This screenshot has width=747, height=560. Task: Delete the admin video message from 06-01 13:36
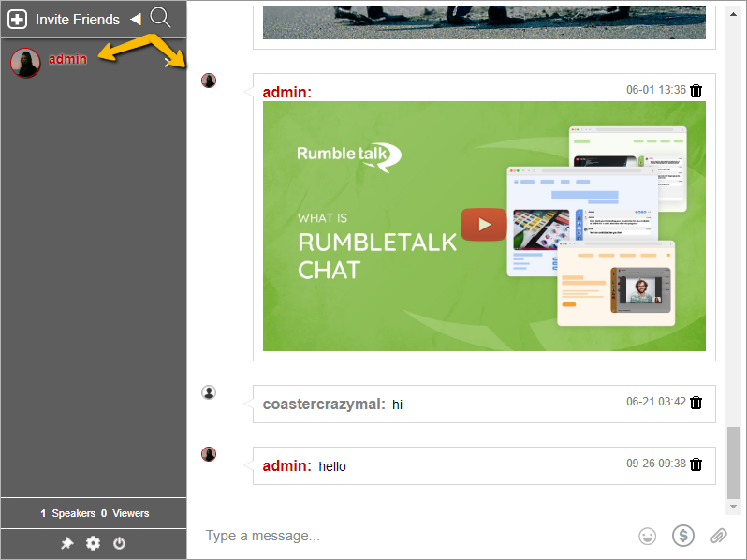coord(696,90)
